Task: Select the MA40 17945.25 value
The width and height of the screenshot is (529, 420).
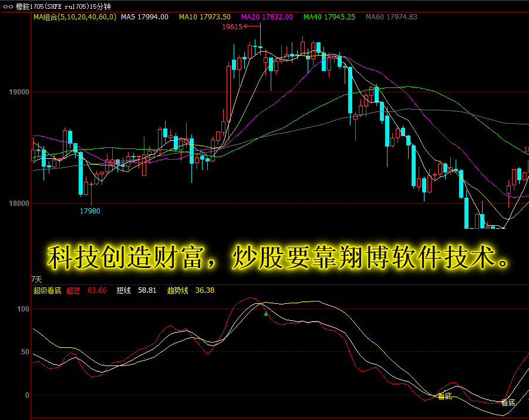Action: point(329,17)
